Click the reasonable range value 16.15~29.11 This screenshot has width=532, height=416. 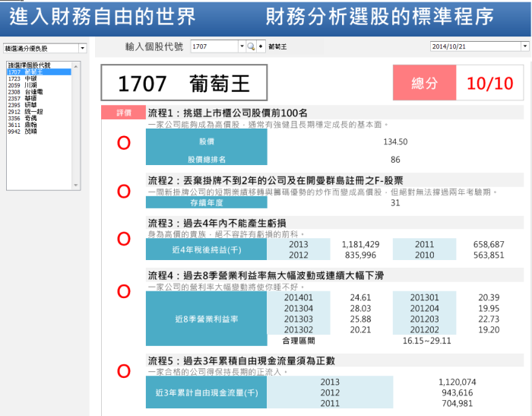427,341
